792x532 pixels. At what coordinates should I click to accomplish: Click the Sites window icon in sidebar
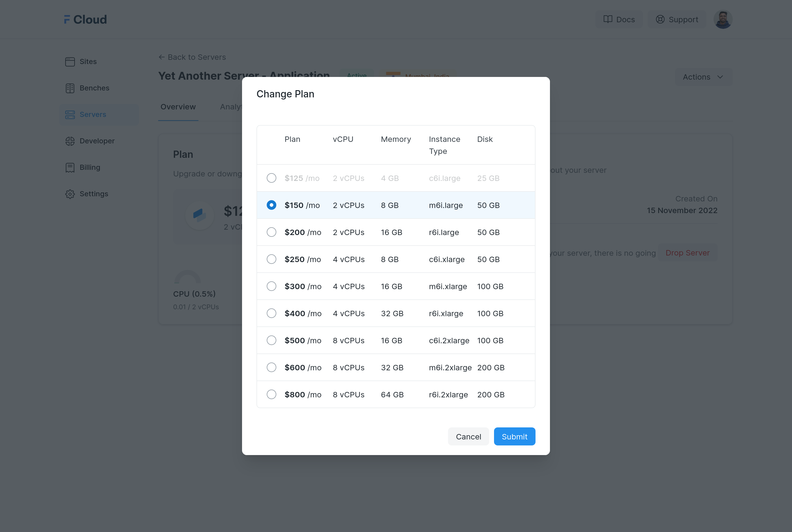(70, 62)
